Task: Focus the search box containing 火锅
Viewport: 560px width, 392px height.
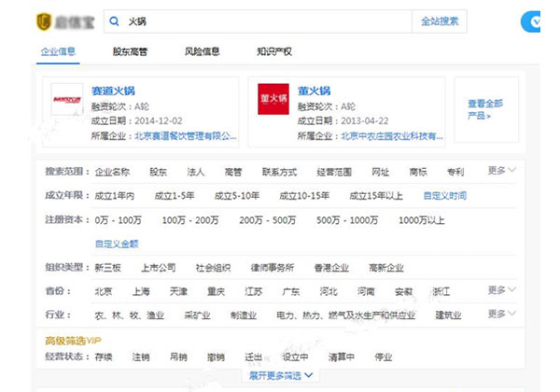Action: pos(258,21)
